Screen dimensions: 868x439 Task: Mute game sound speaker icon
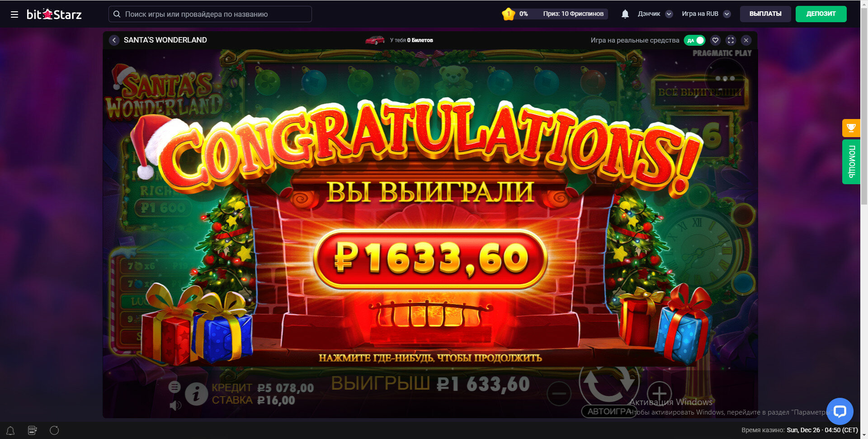(175, 405)
